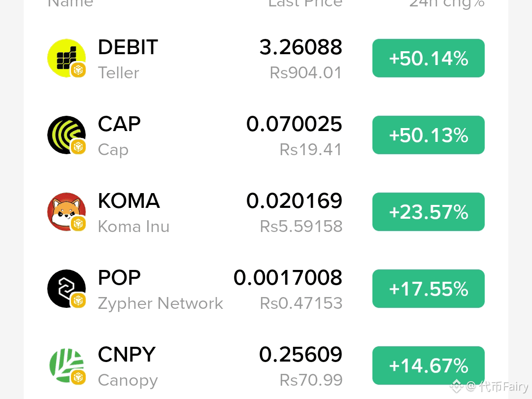Toggle the +17.55% change badge
The image size is (532, 399).
pos(428,289)
